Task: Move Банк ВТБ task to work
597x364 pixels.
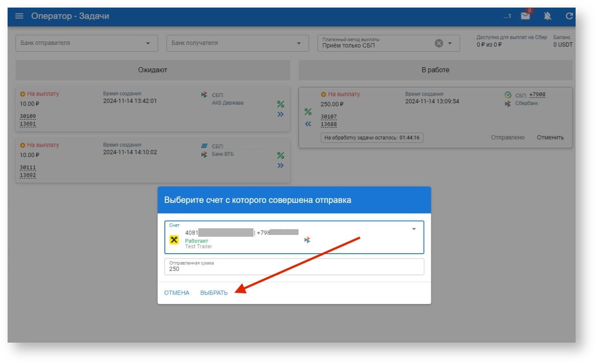Action: tap(281, 166)
